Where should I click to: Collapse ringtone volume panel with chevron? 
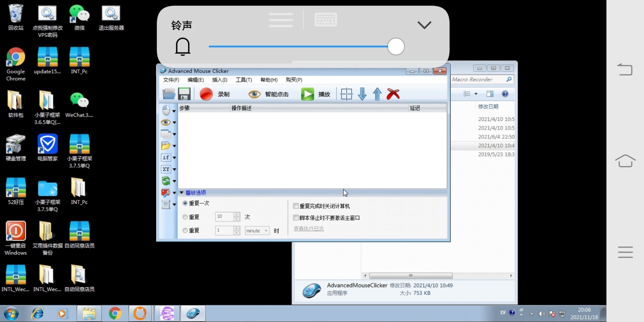[x=424, y=25]
